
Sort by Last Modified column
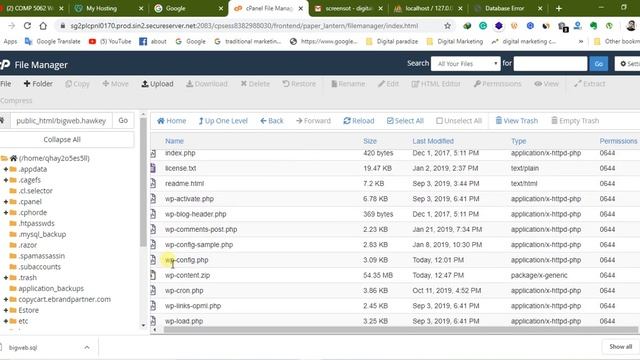coord(433,141)
